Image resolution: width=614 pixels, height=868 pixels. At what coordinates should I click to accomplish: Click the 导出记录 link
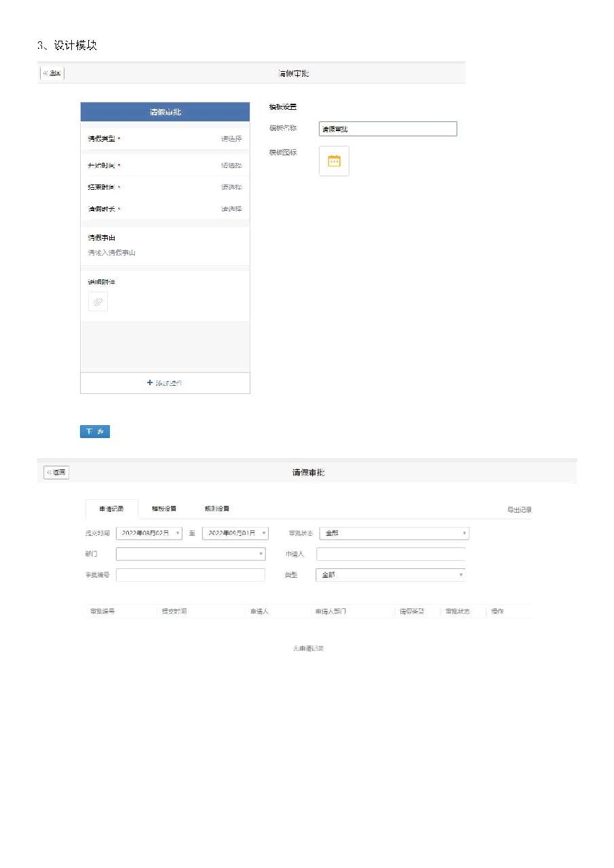519,510
